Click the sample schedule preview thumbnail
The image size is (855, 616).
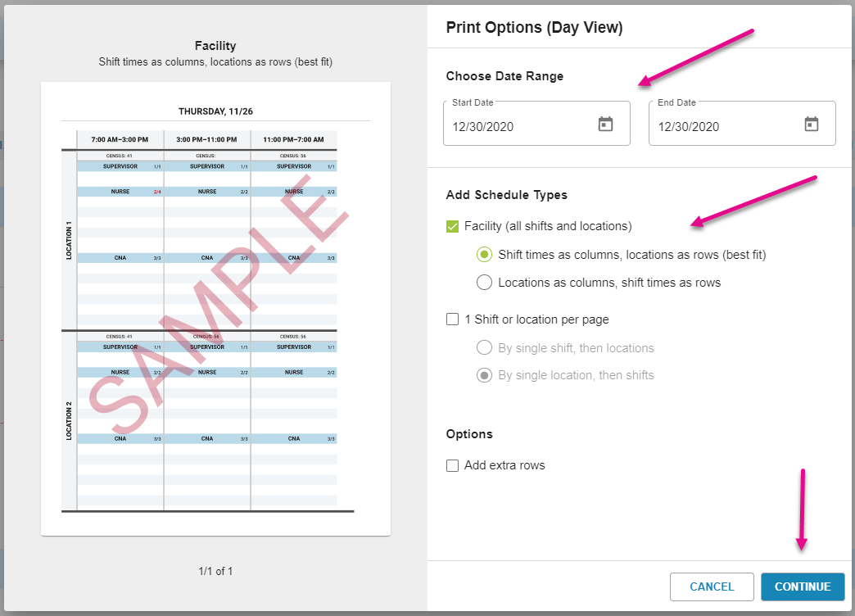[x=215, y=309]
